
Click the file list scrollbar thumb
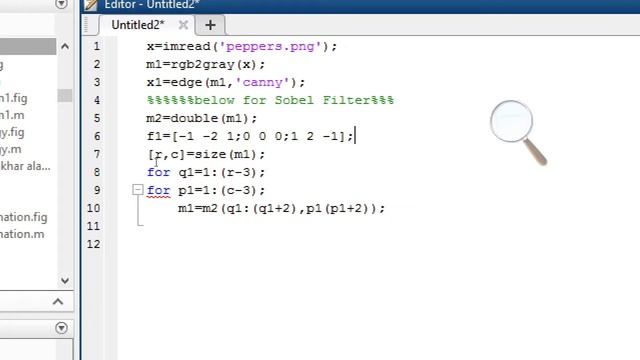pos(64,95)
